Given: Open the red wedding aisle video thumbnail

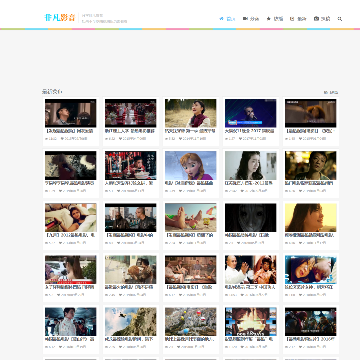Looking at the screenshot, I should coord(131,113).
